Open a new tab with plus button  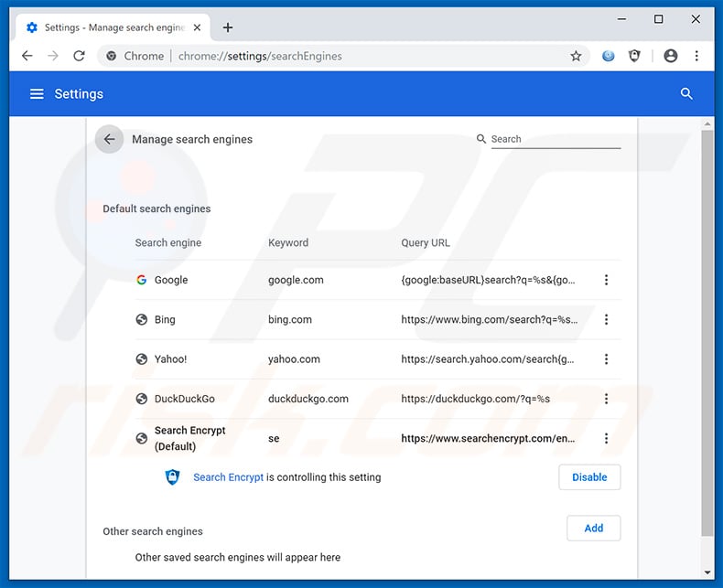pos(227,27)
